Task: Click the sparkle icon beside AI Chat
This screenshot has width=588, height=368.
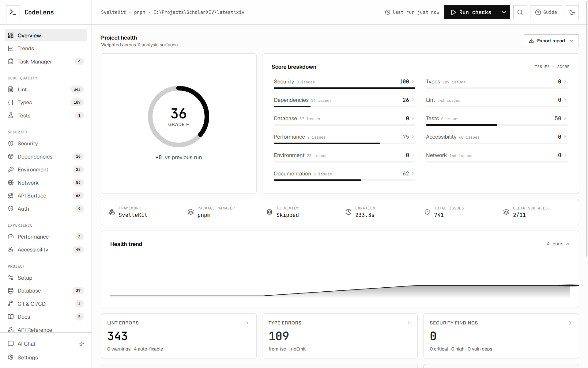Action: [x=81, y=344]
